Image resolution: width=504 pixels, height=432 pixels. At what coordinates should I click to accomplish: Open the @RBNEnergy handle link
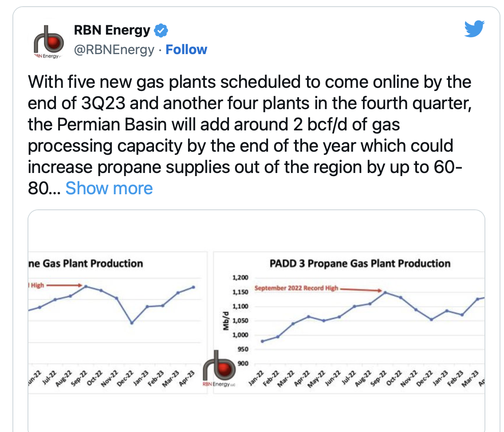click(114, 50)
